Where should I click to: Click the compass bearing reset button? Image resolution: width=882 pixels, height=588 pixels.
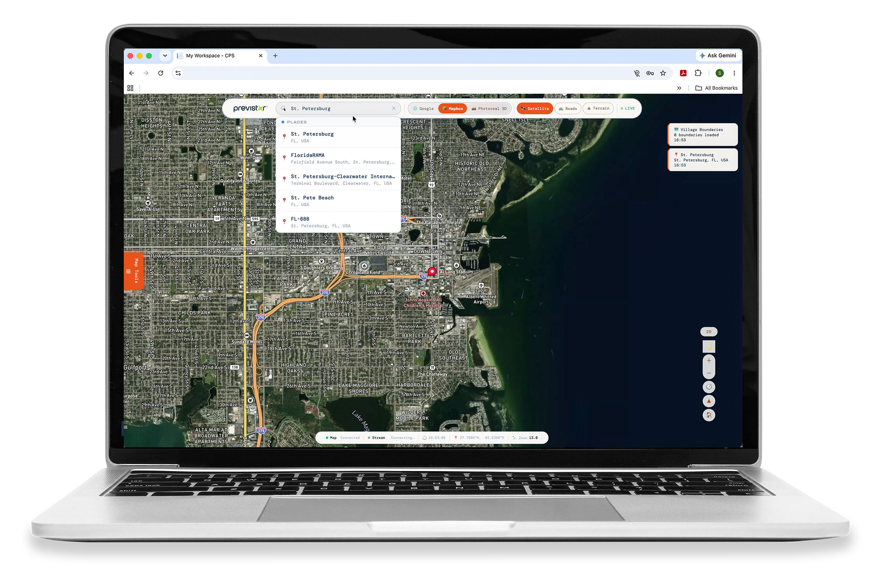click(709, 387)
